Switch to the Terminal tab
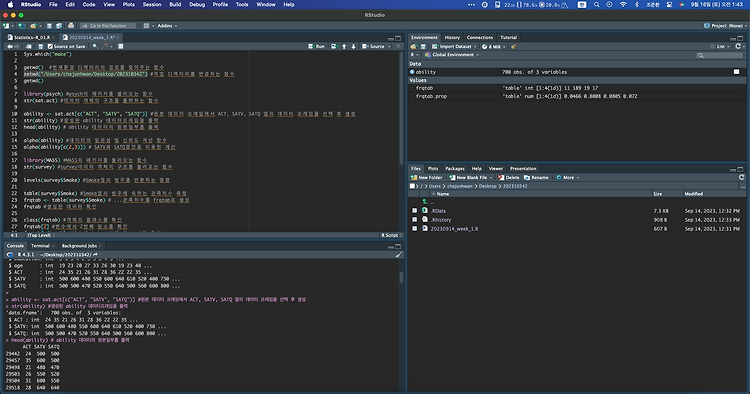The height and width of the screenshot is (394, 750). pos(40,246)
